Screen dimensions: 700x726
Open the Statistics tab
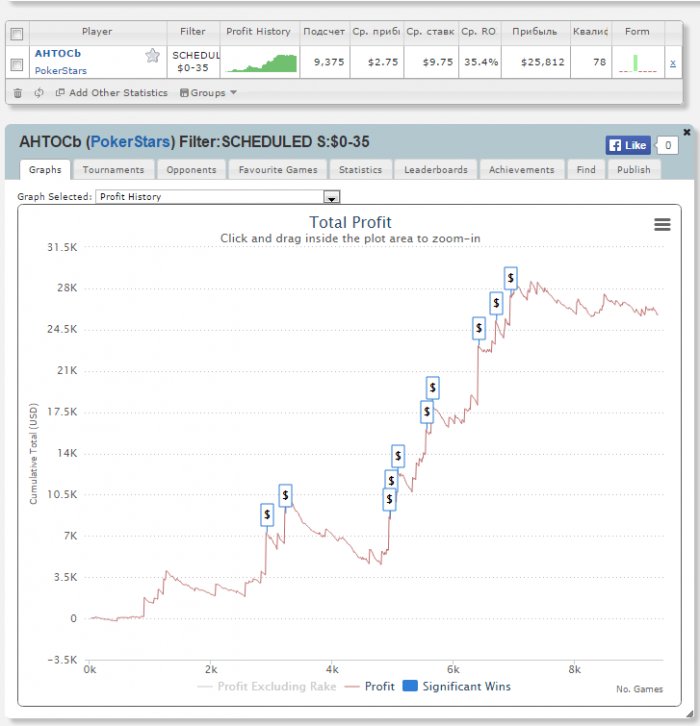pyautogui.click(x=360, y=169)
